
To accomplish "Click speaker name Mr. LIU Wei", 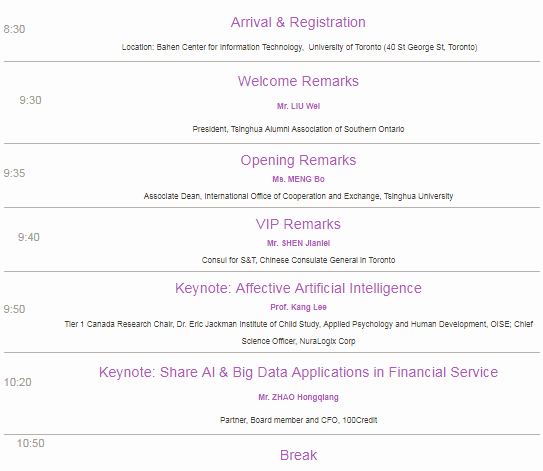I will 298,106.
